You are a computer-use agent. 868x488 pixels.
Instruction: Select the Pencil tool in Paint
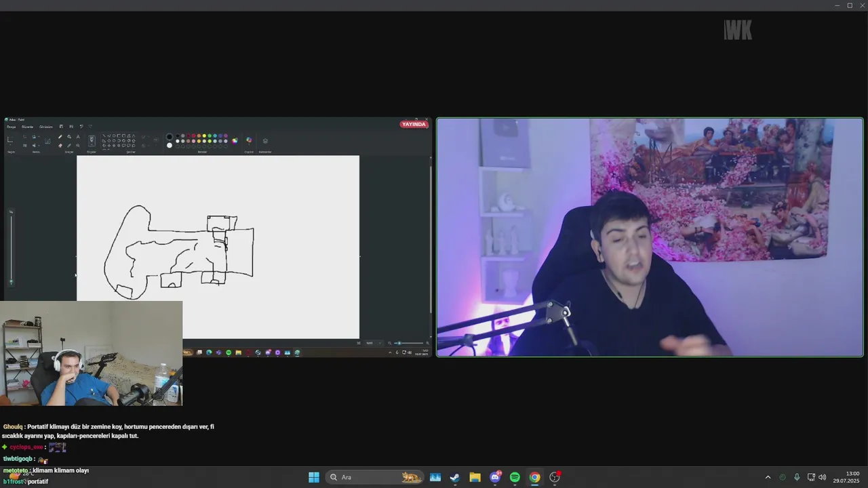pos(60,136)
